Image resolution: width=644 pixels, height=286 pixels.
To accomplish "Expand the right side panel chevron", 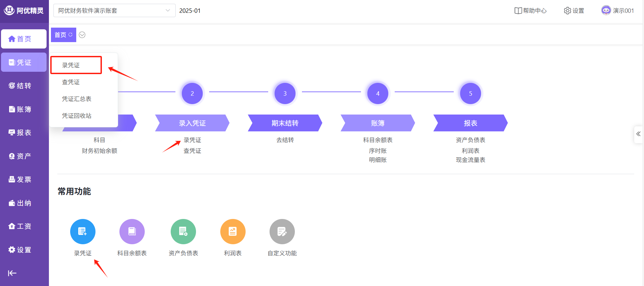I will pyautogui.click(x=638, y=134).
